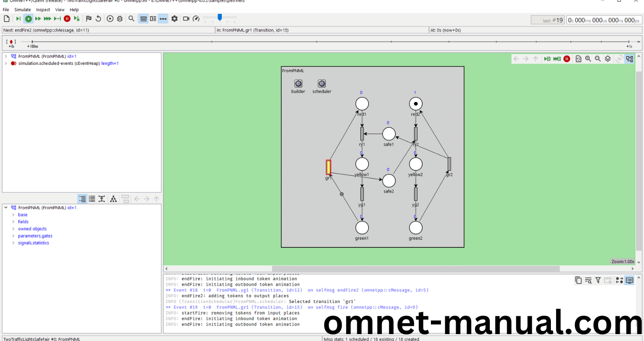This screenshot has width=644, height=341.
Task: Open the Find/Filter search tool
Action: pyautogui.click(x=132, y=19)
